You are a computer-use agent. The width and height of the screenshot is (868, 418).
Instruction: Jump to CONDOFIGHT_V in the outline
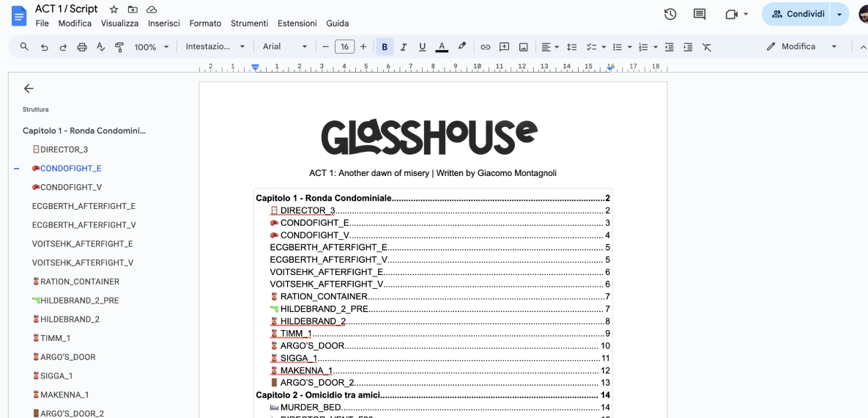click(x=67, y=188)
